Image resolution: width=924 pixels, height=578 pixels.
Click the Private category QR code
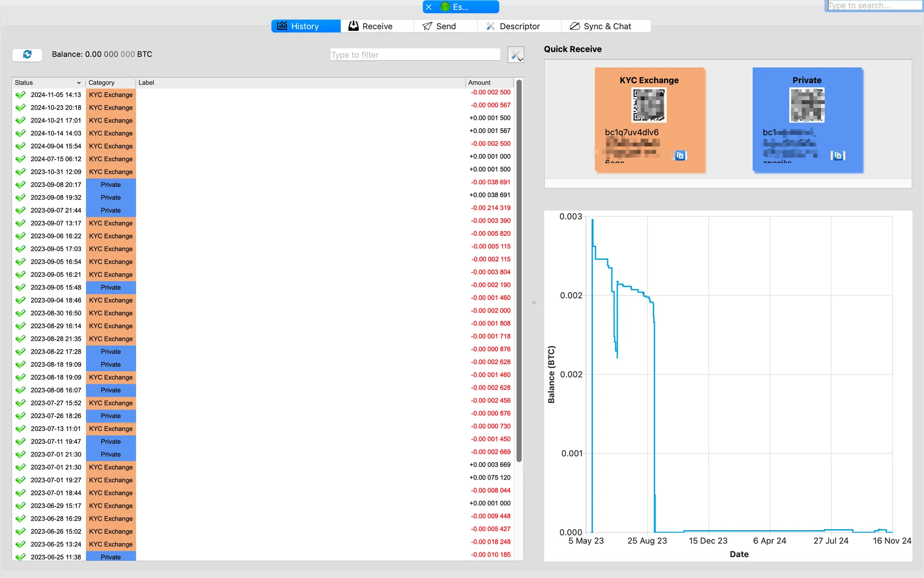pyautogui.click(x=807, y=105)
